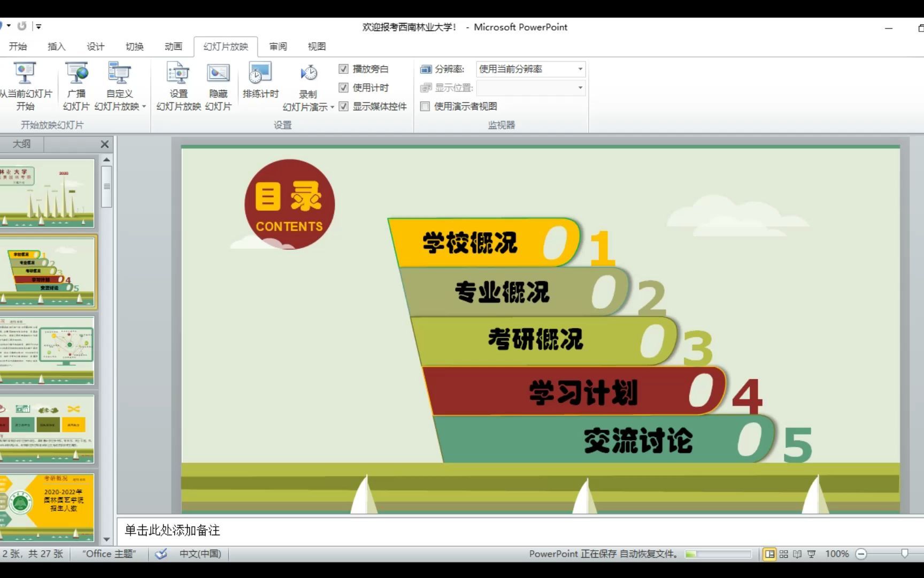This screenshot has height=578, width=924.
Task: Start slideshow from current slide
Action: coord(25,86)
